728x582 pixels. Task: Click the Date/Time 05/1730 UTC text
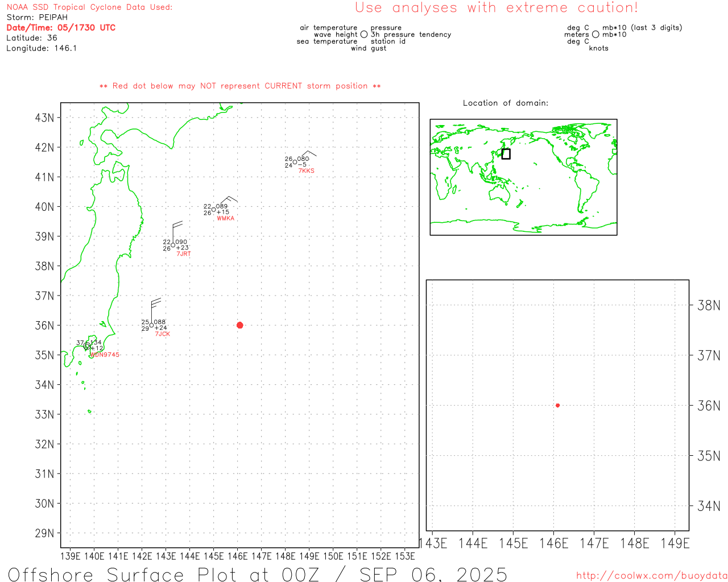pyautogui.click(x=61, y=27)
